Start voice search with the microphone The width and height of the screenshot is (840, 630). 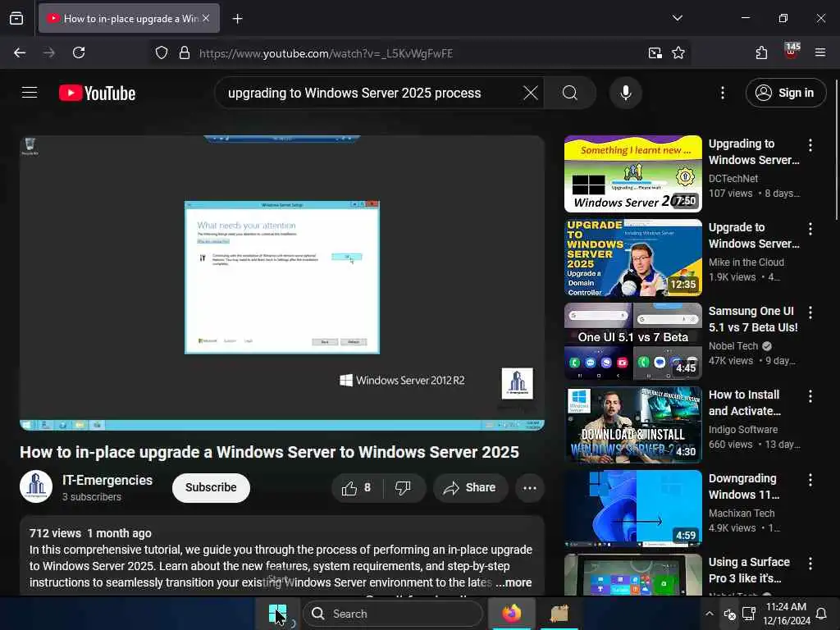tap(626, 93)
